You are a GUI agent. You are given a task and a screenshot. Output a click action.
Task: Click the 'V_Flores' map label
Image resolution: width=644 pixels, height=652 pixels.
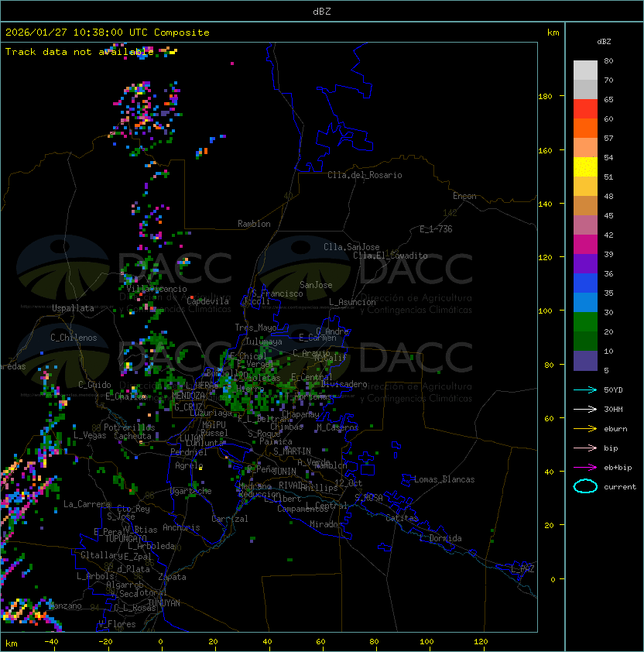(117, 624)
